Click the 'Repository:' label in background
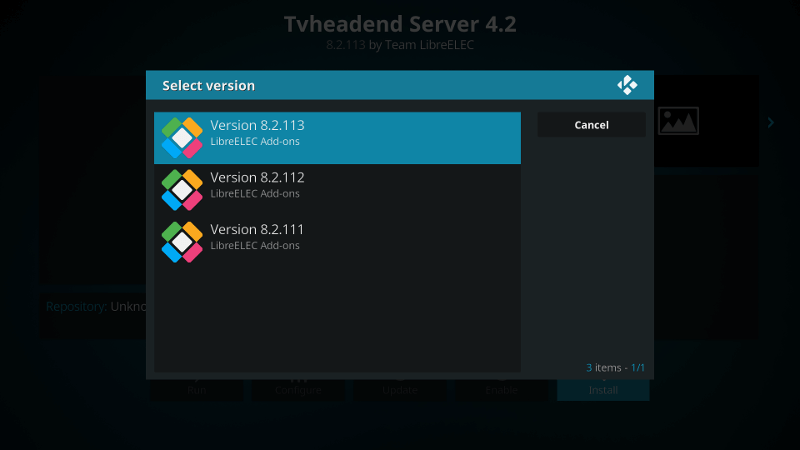800x450 pixels. click(x=77, y=307)
